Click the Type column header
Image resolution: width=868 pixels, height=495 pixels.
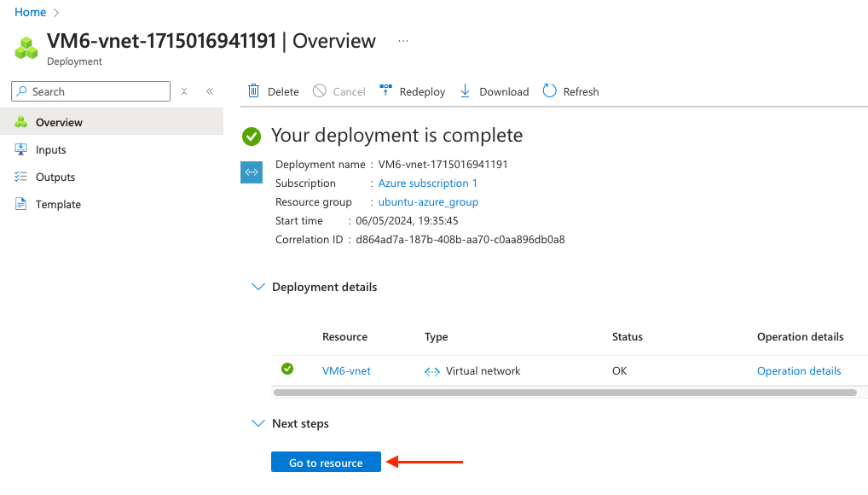tap(437, 336)
